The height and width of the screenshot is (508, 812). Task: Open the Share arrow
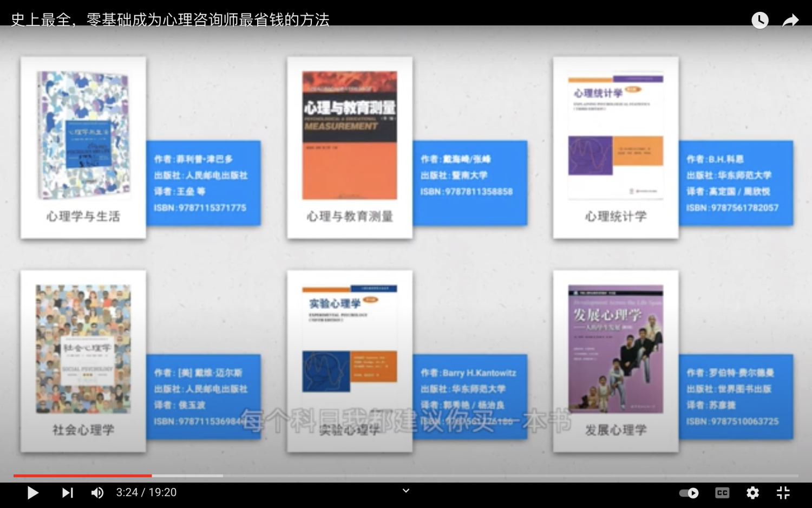point(790,21)
